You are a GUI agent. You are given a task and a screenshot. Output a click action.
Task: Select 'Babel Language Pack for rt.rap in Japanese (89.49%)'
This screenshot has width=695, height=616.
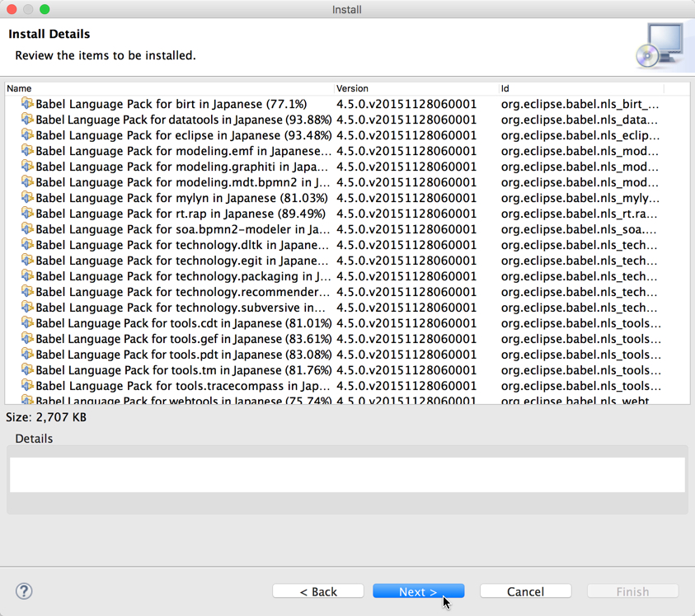(x=181, y=214)
